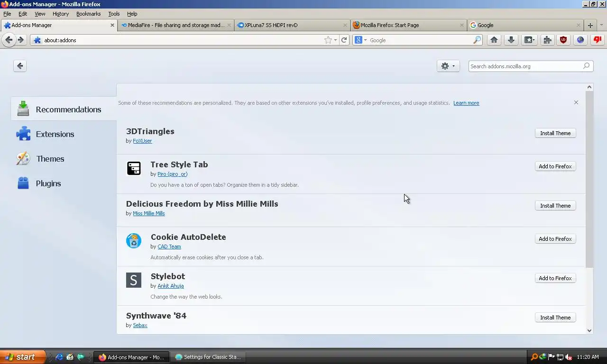
Task: Open the Bookmarks menu
Action: pyautogui.click(x=89, y=14)
